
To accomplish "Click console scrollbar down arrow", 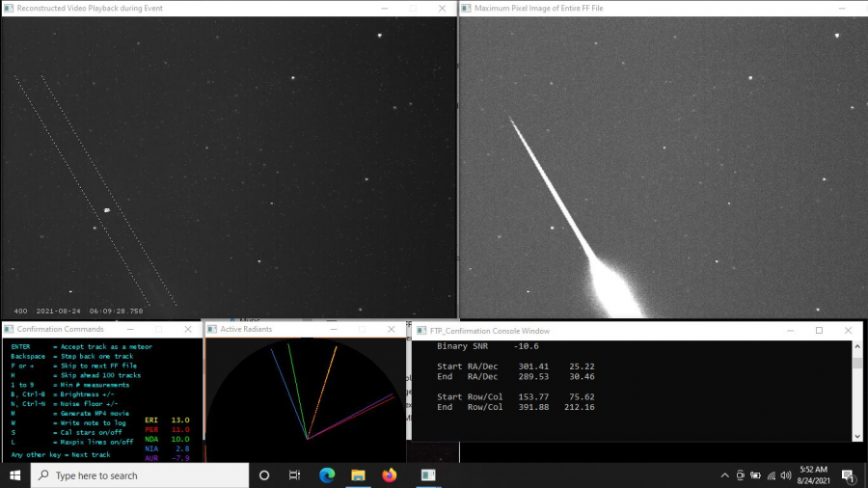I will click(857, 437).
